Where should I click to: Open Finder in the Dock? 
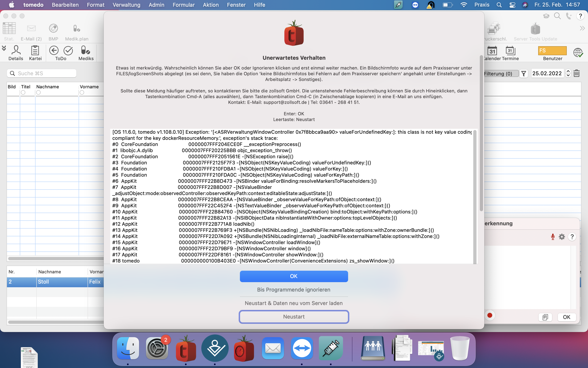click(128, 348)
